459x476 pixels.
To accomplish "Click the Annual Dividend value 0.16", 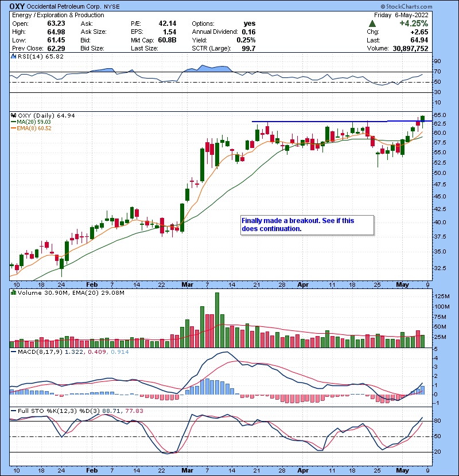I will [249, 32].
